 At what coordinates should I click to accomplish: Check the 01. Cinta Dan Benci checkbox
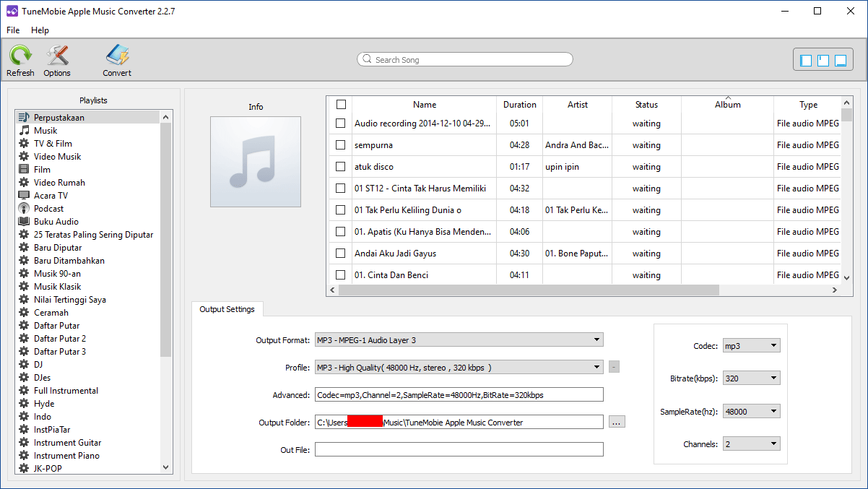coord(341,274)
